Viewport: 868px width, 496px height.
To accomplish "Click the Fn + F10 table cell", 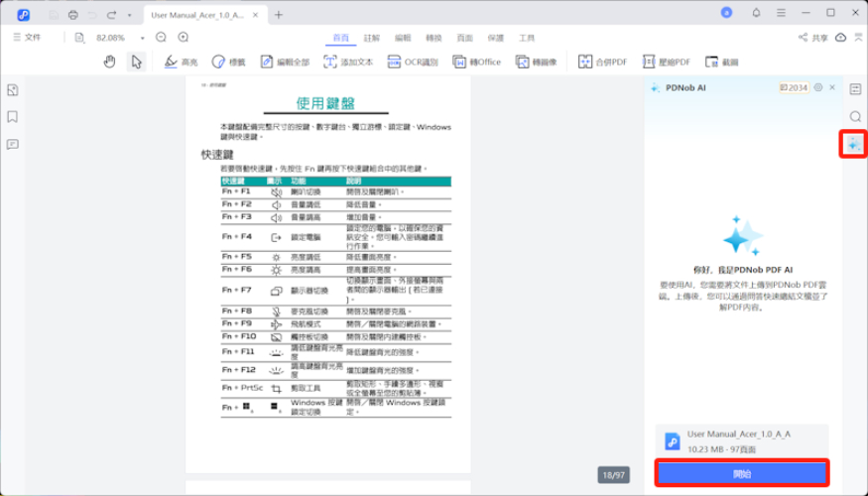I will point(239,336).
